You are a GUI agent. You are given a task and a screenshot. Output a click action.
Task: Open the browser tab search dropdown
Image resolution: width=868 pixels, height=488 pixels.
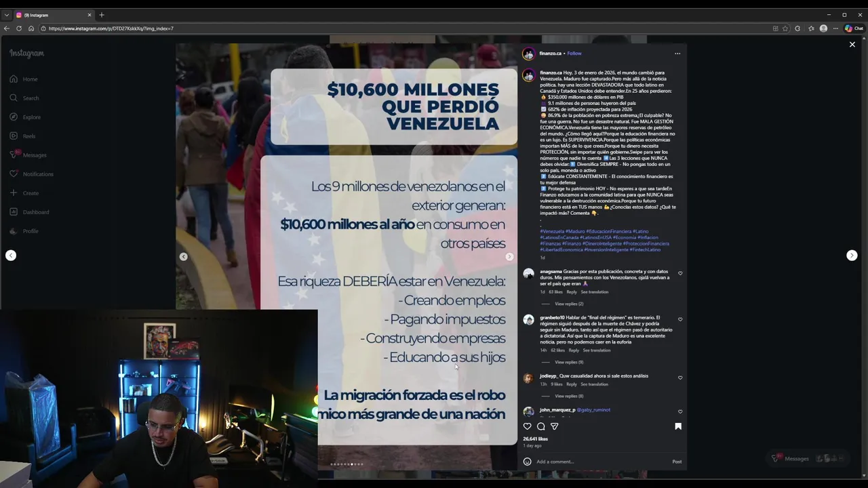(x=6, y=15)
